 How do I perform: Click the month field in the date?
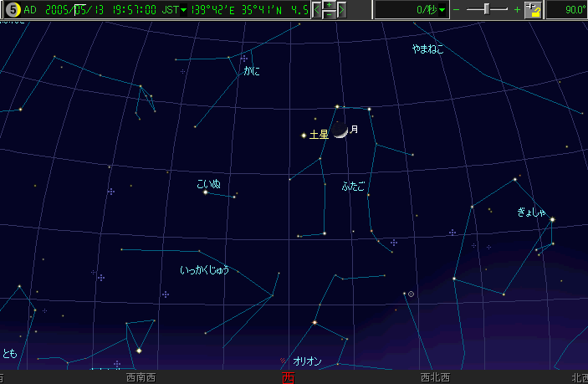(x=80, y=10)
